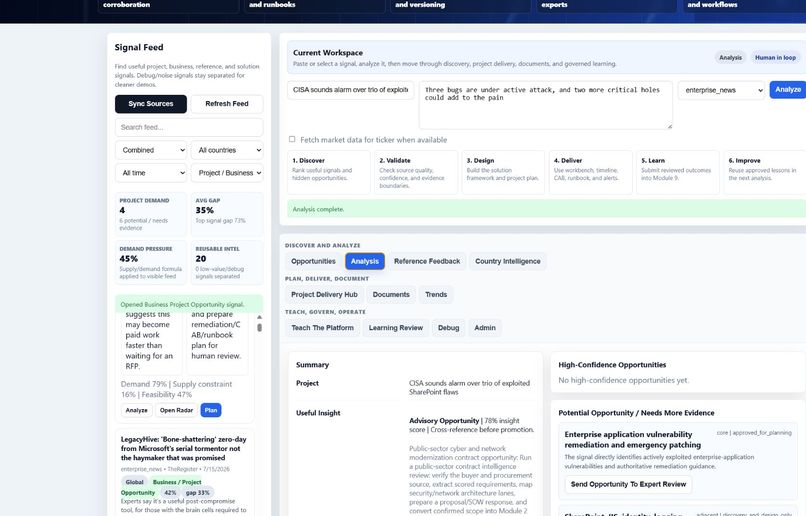Open the enterprise_news source dropdown

(x=721, y=90)
